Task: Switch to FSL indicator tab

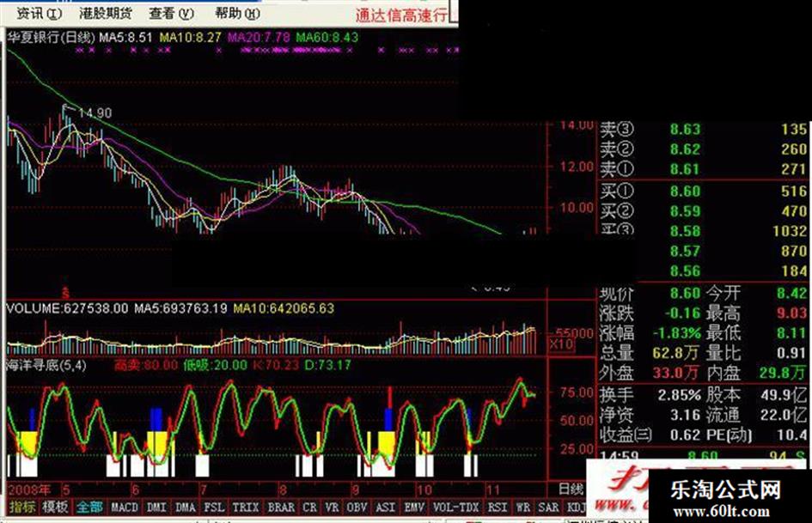Action: 213,507
